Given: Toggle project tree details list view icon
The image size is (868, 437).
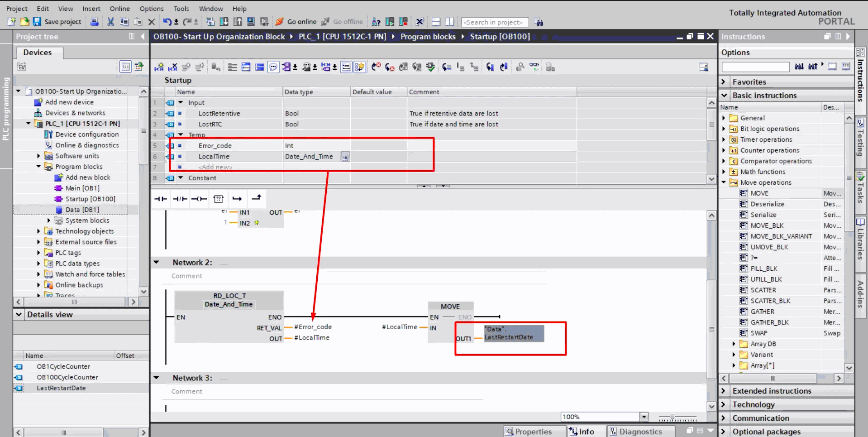Looking at the screenshot, I should (x=126, y=67).
